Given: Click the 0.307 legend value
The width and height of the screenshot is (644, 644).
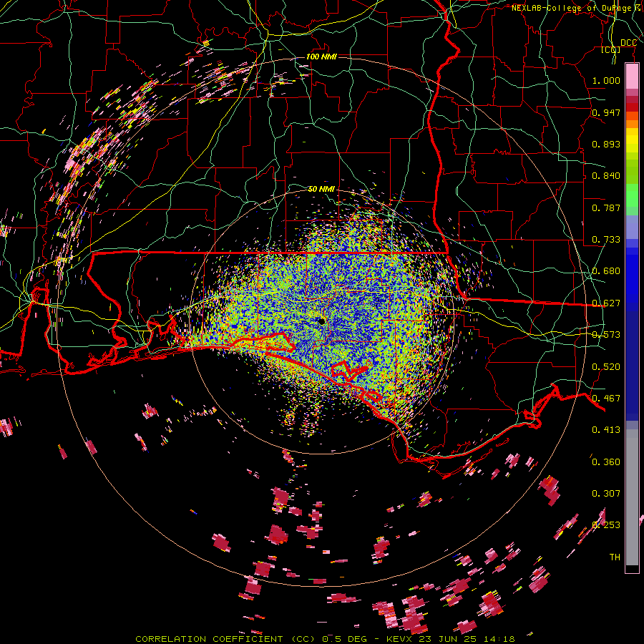Looking at the screenshot, I should (x=606, y=493).
